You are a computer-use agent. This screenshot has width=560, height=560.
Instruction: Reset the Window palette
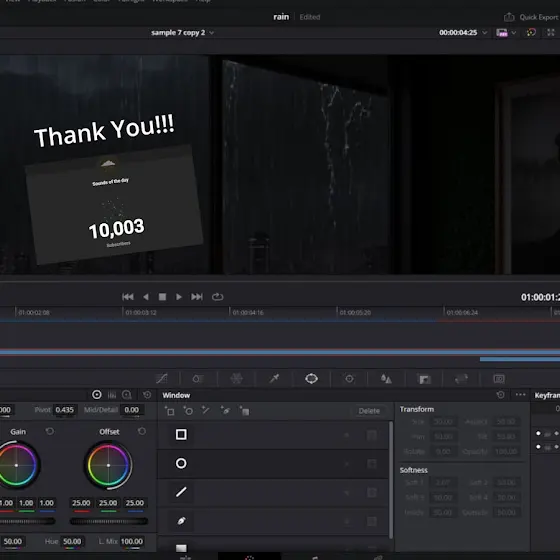(x=500, y=395)
